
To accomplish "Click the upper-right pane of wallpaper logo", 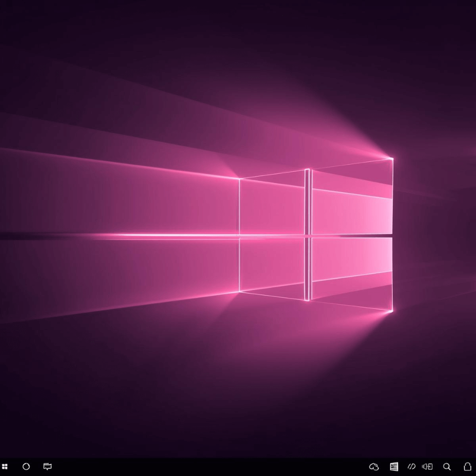I will 351,200.
